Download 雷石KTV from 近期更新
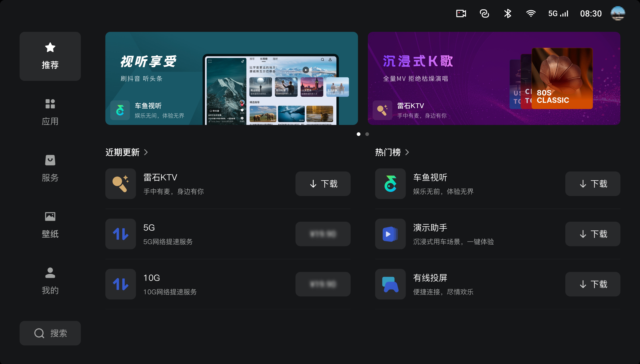Image resolution: width=640 pixels, height=364 pixels. coord(323,184)
